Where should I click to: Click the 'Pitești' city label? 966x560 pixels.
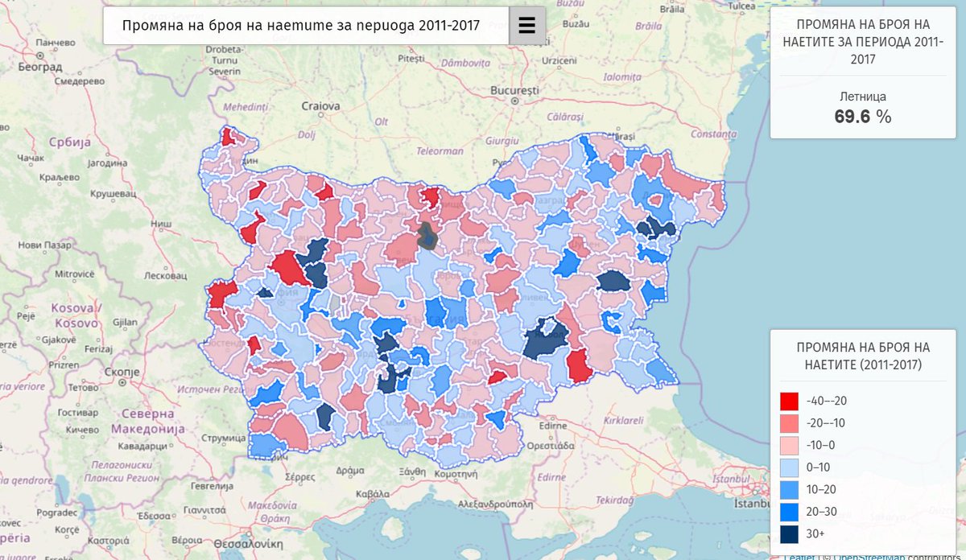click(x=410, y=59)
